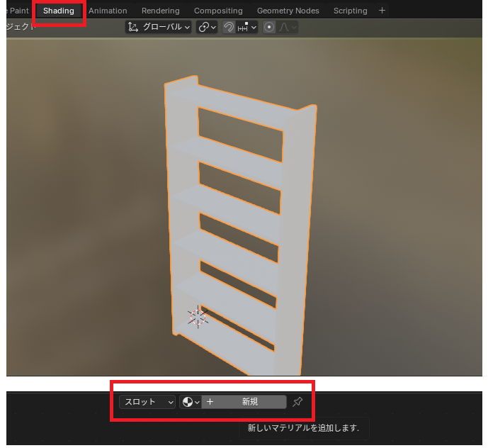
Task: Click the add workspace plus icon
Action: pos(382,11)
